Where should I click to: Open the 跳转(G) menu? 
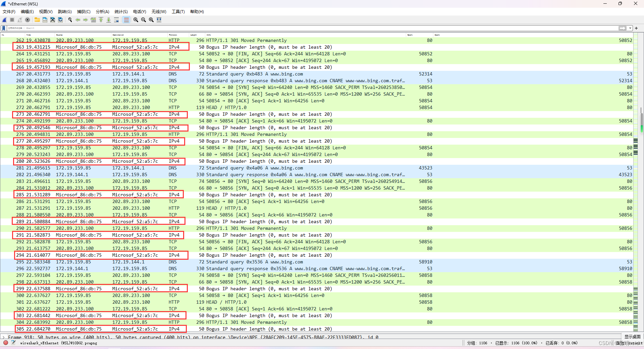click(x=65, y=11)
